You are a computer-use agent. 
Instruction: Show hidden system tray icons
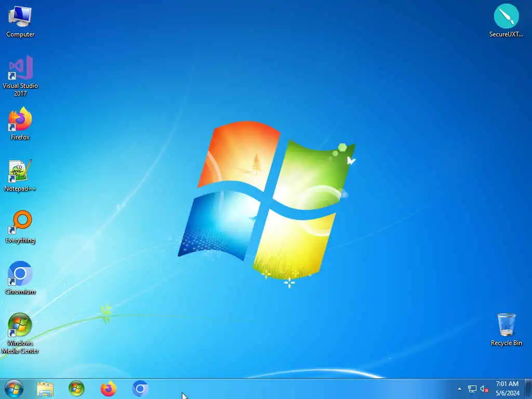click(459, 389)
